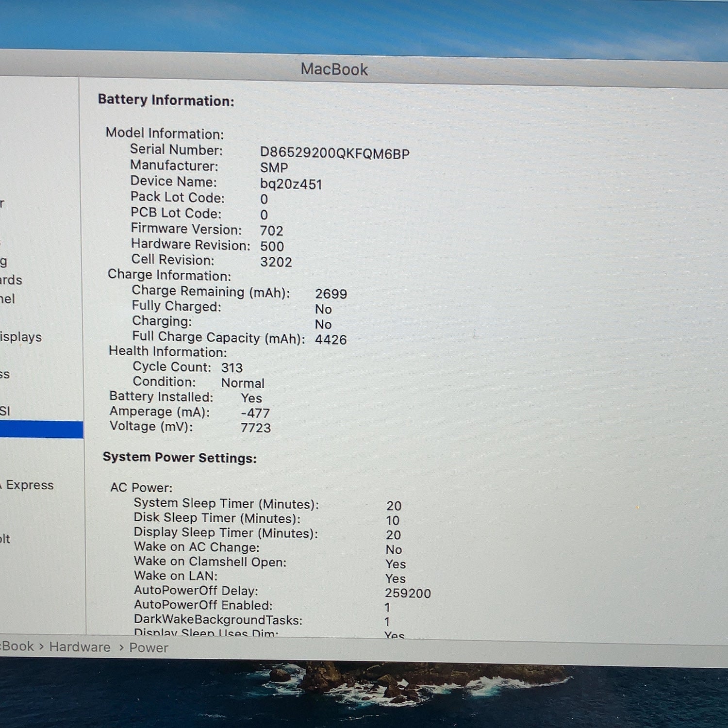Click the Battery Information heading

(166, 100)
